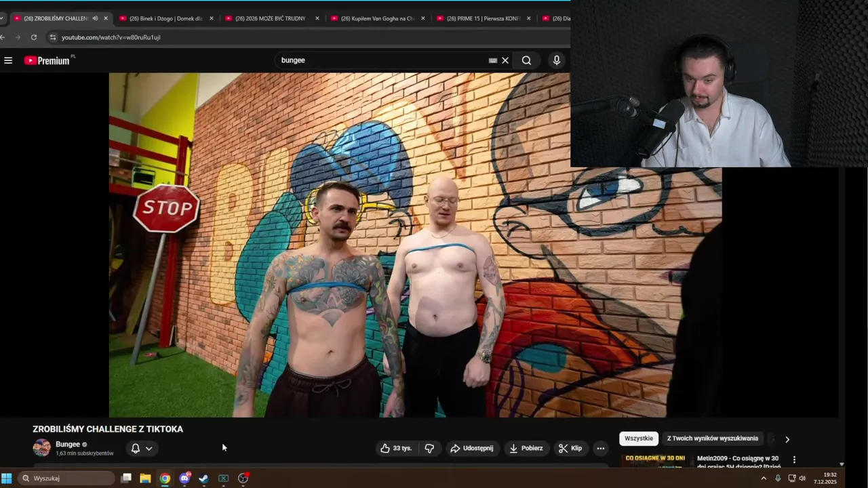Share the video via Udostępnij
Image resolution: width=868 pixels, height=488 pixels.
coord(472,448)
